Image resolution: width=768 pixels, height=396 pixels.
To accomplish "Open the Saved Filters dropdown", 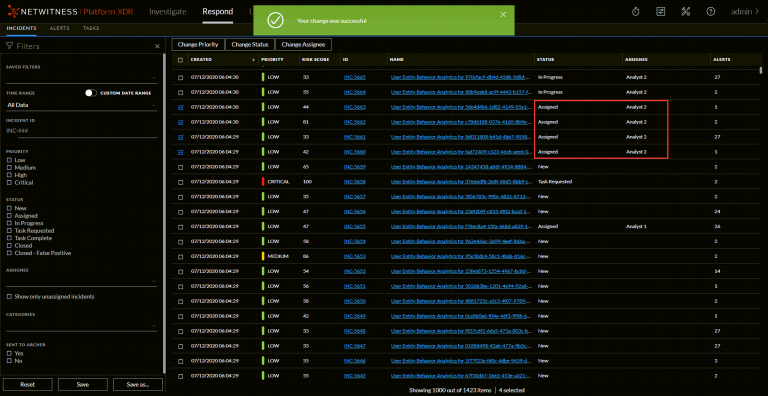I will coord(81,77).
